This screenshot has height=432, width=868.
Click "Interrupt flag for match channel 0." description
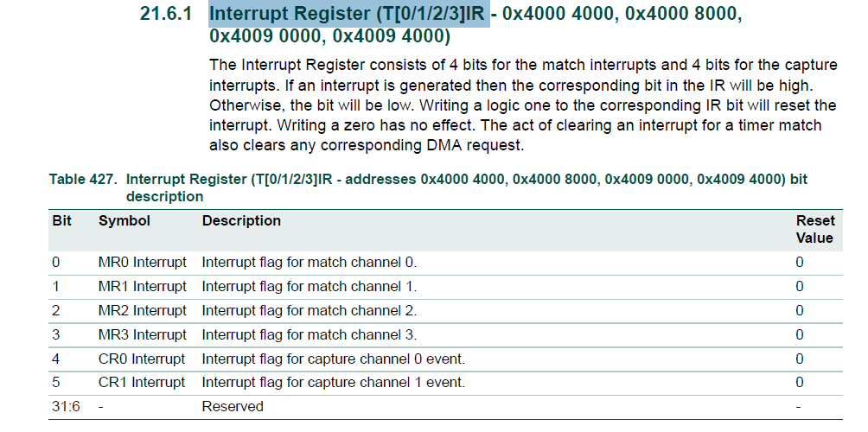(x=310, y=263)
